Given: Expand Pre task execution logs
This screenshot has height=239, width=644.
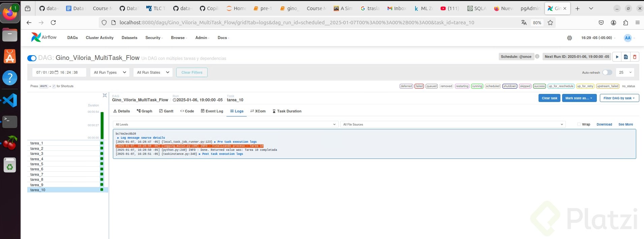Looking at the screenshot, I should point(235,142).
